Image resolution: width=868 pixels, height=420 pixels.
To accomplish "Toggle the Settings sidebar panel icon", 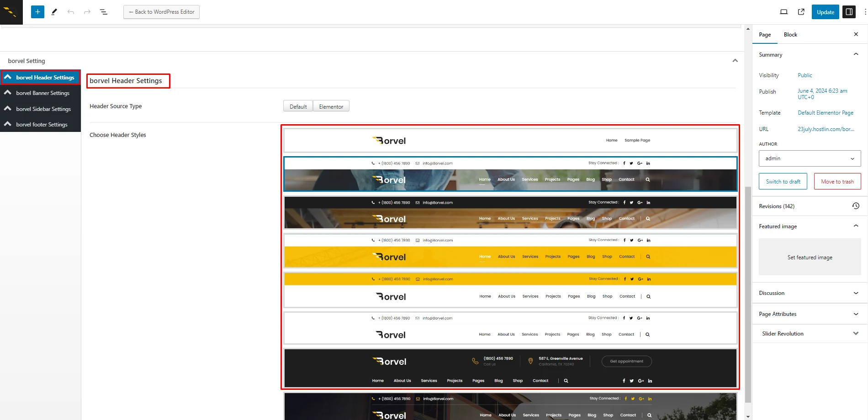I will coord(849,12).
